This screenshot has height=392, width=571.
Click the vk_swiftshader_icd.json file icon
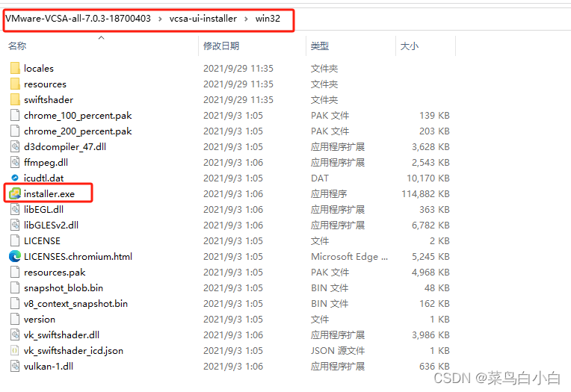15,350
